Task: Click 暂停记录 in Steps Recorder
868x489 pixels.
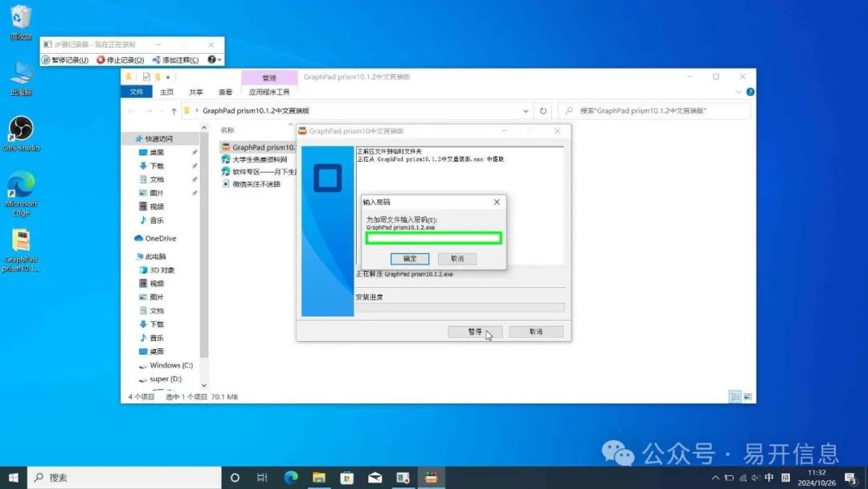Action: [65, 60]
